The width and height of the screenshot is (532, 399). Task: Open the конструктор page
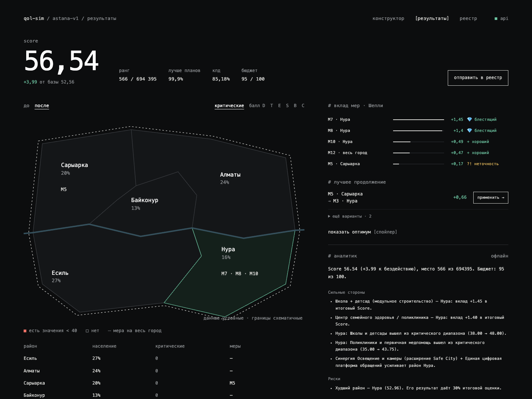point(388,18)
